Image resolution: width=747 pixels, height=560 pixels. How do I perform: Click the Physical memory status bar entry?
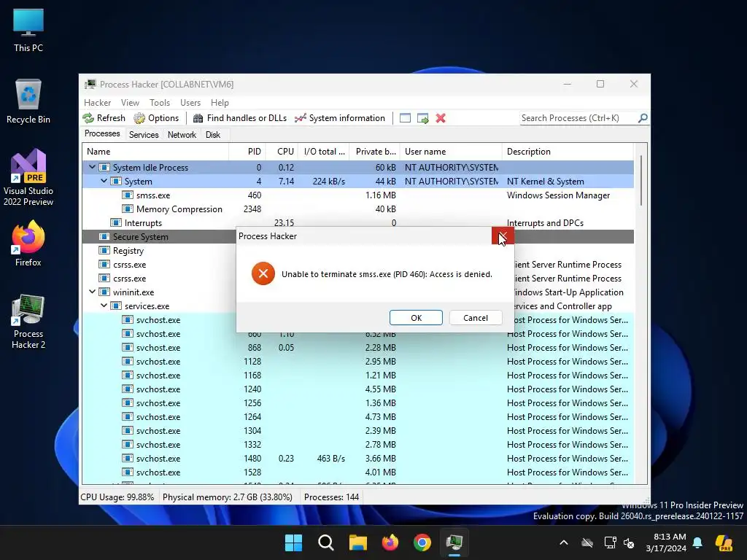228,497
